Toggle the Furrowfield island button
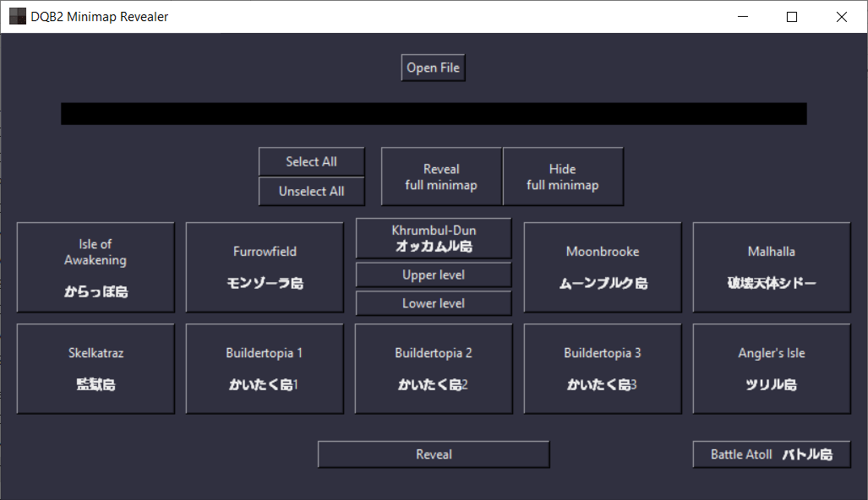 265,267
